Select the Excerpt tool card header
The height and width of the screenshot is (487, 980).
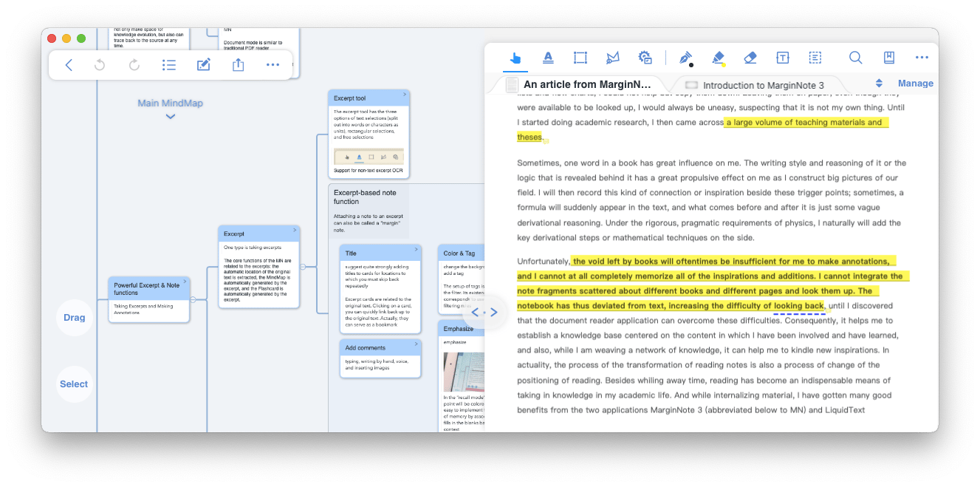coord(369,98)
